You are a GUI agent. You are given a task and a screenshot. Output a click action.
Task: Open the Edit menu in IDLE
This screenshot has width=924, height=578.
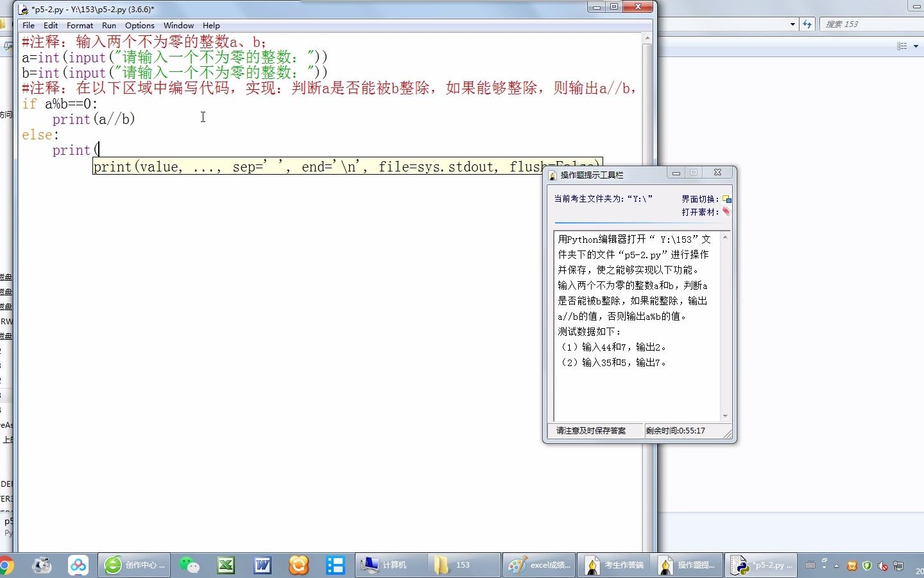pyautogui.click(x=51, y=26)
